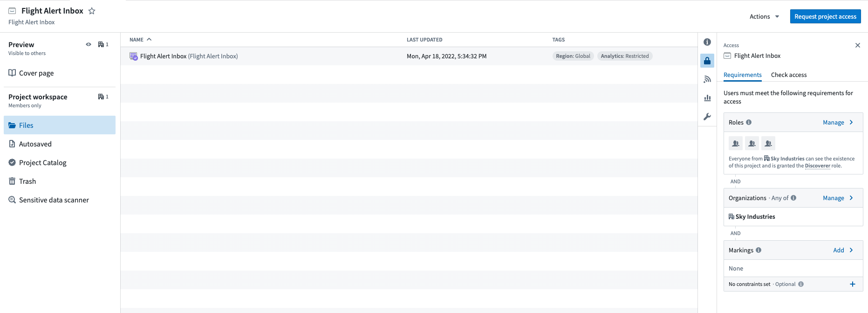The image size is (868, 313).
Task: Click Request project access button
Action: click(825, 16)
